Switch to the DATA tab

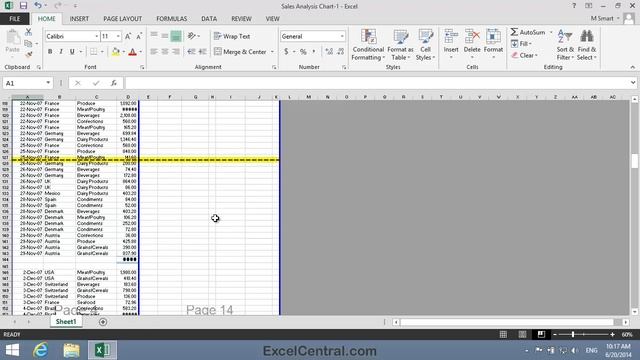pos(209,19)
